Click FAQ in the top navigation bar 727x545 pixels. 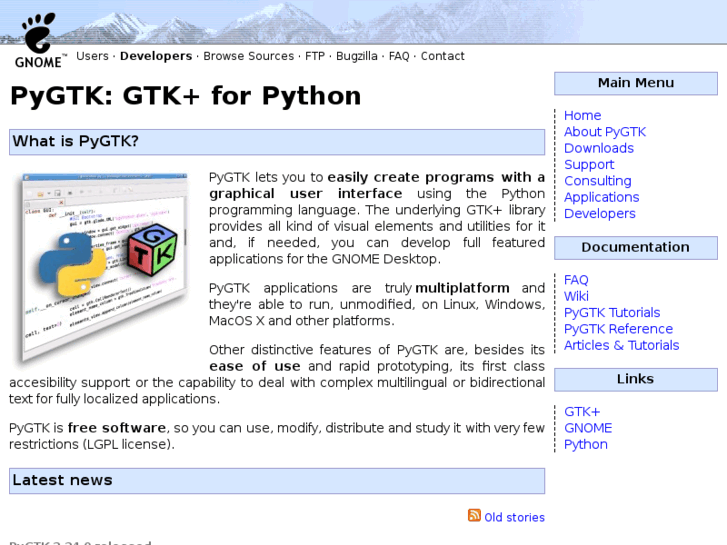(x=399, y=56)
